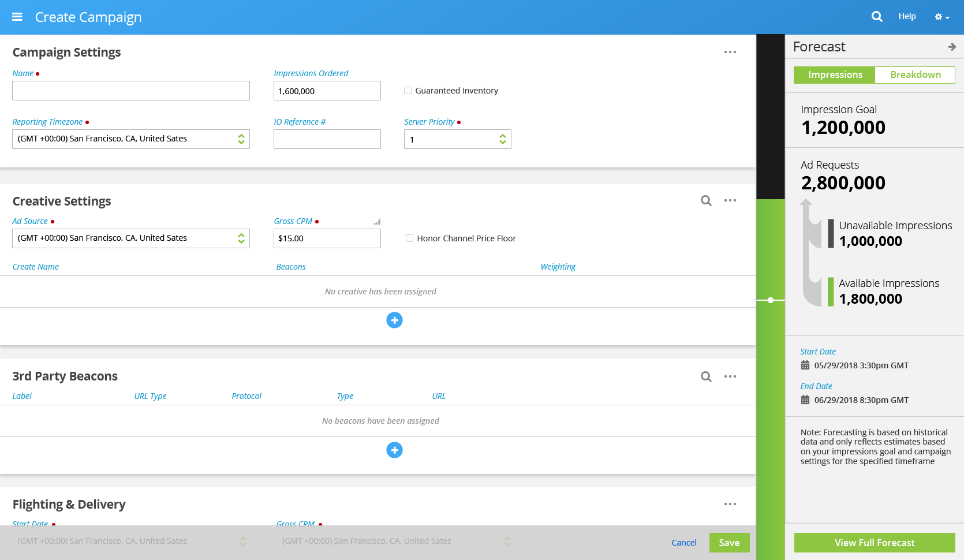Select the Impressions tab

pos(835,75)
